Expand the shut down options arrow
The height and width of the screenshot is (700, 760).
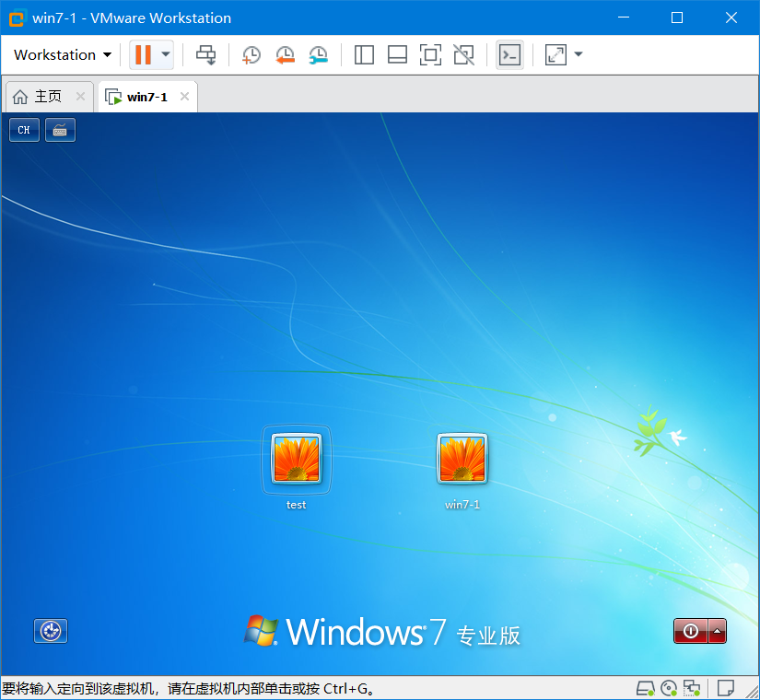(717, 631)
